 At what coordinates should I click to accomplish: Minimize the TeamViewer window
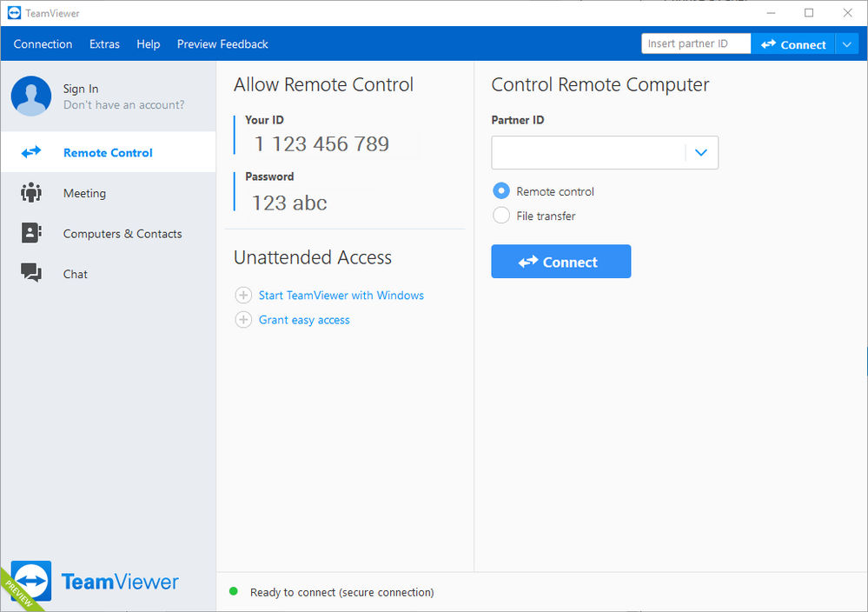click(x=771, y=13)
